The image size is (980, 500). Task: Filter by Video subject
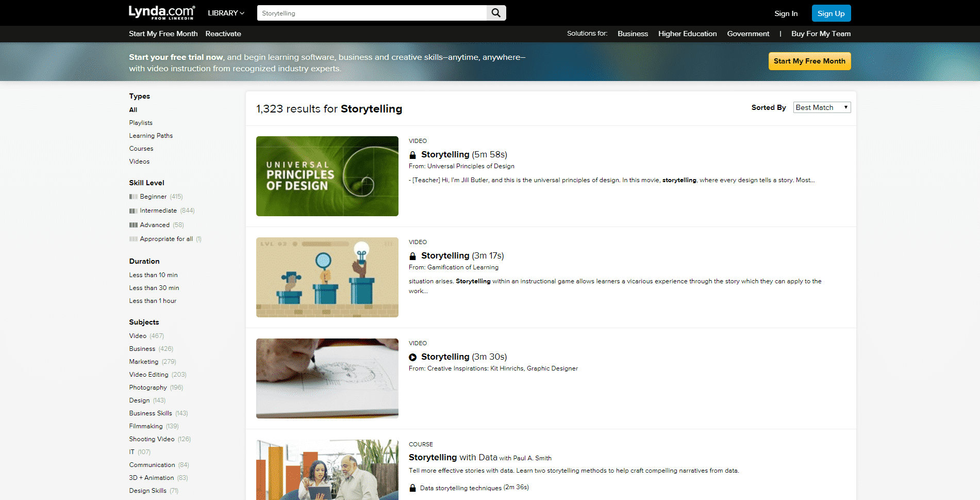pyautogui.click(x=138, y=336)
